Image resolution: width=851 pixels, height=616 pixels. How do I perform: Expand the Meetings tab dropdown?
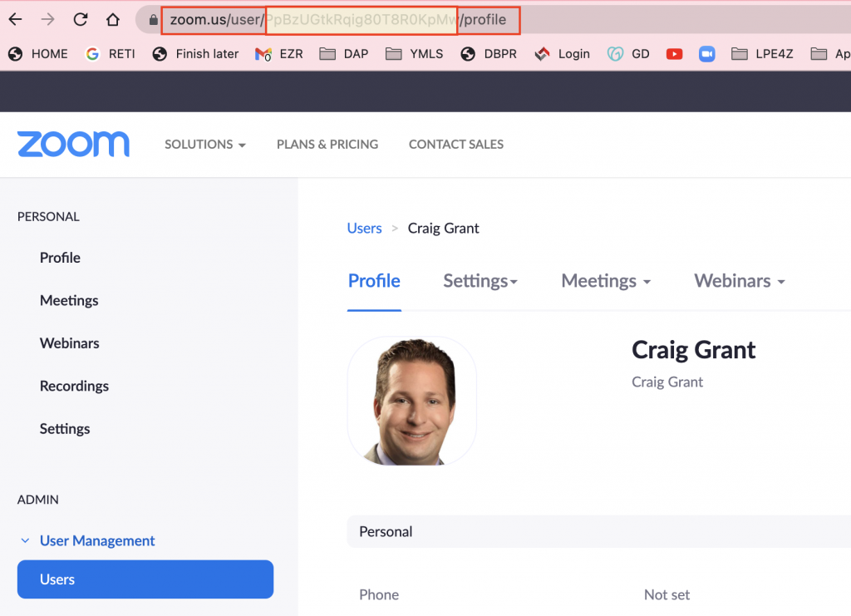point(606,281)
